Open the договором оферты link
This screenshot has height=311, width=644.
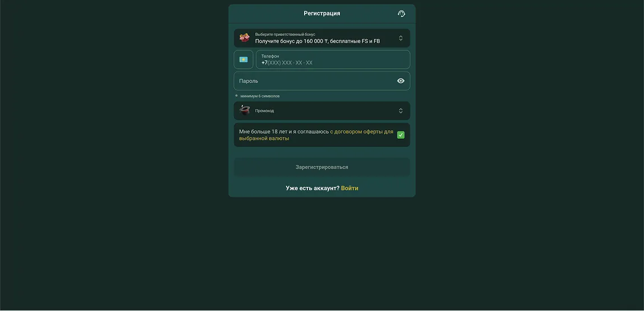coord(361,132)
